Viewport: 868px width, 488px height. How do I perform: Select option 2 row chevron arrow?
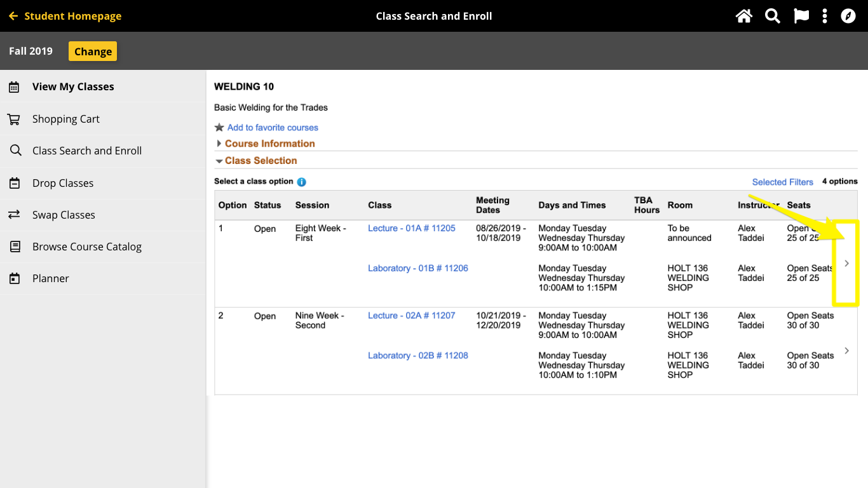click(x=846, y=351)
